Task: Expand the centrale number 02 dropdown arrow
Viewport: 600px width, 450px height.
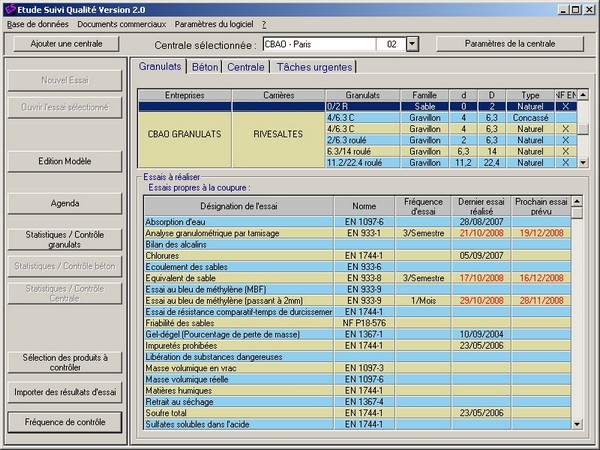Action: pyautogui.click(x=413, y=45)
